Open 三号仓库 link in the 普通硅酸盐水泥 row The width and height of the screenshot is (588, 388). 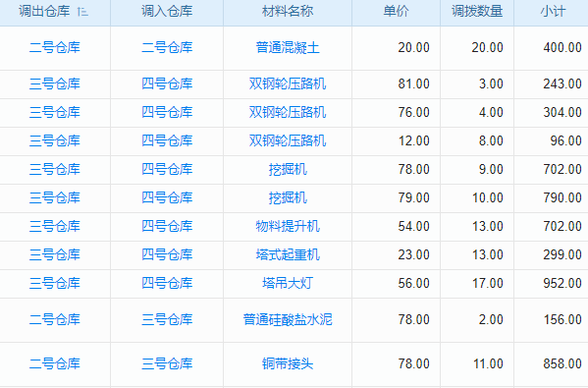(x=167, y=319)
